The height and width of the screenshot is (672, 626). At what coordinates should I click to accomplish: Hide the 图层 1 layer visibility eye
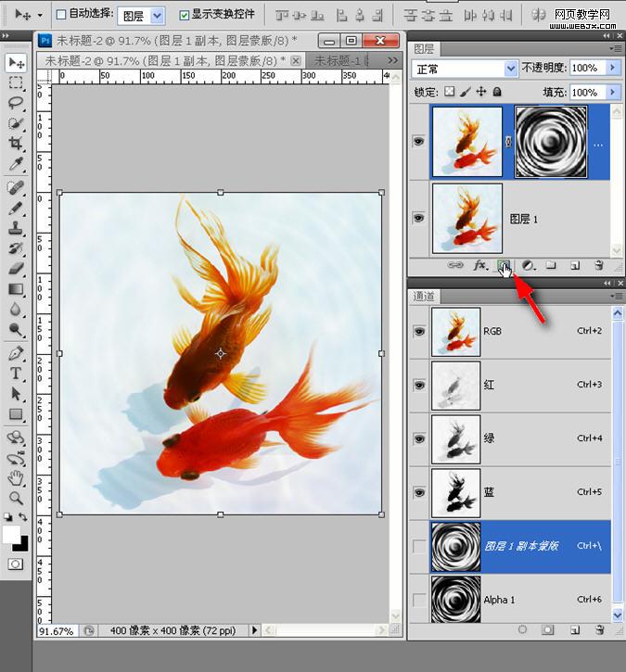(418, 218)
